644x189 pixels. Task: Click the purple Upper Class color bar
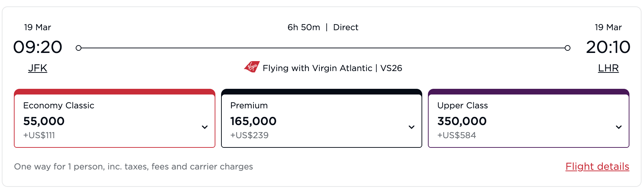[528, 92]
